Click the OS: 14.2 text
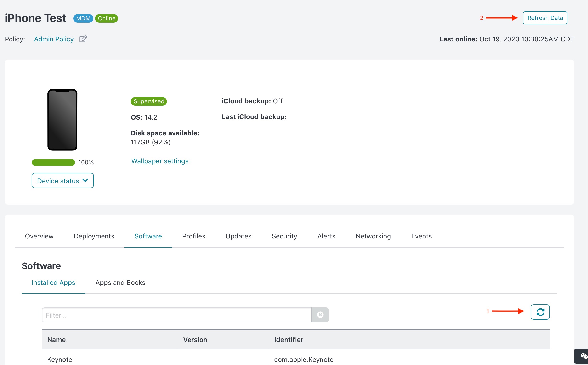 click(x=144, y=117)
